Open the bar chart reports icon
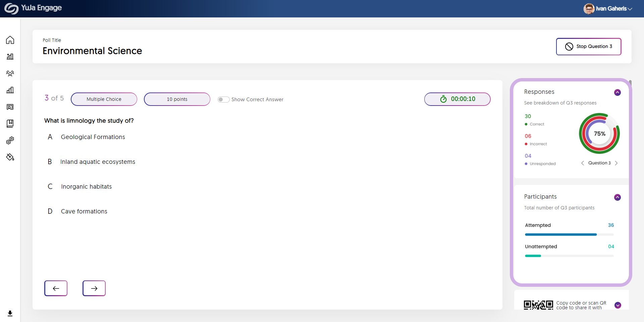Screen dimensions: 644x322 10,90
